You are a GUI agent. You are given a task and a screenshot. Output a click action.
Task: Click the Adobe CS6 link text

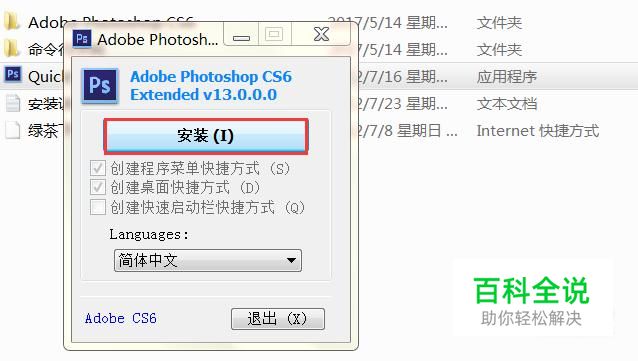pos(120,318)
